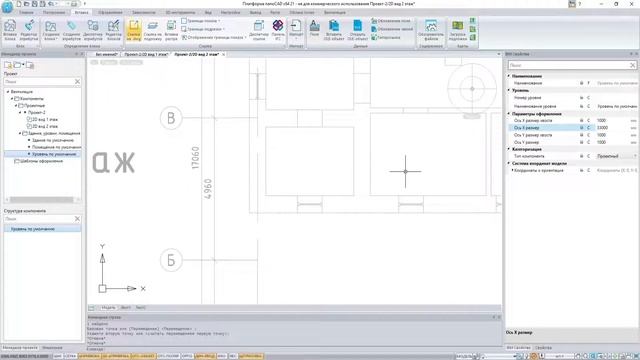Open the Редактор блоков tool
The width and height of the screenshot is (640, 360).
click(113, 29)
